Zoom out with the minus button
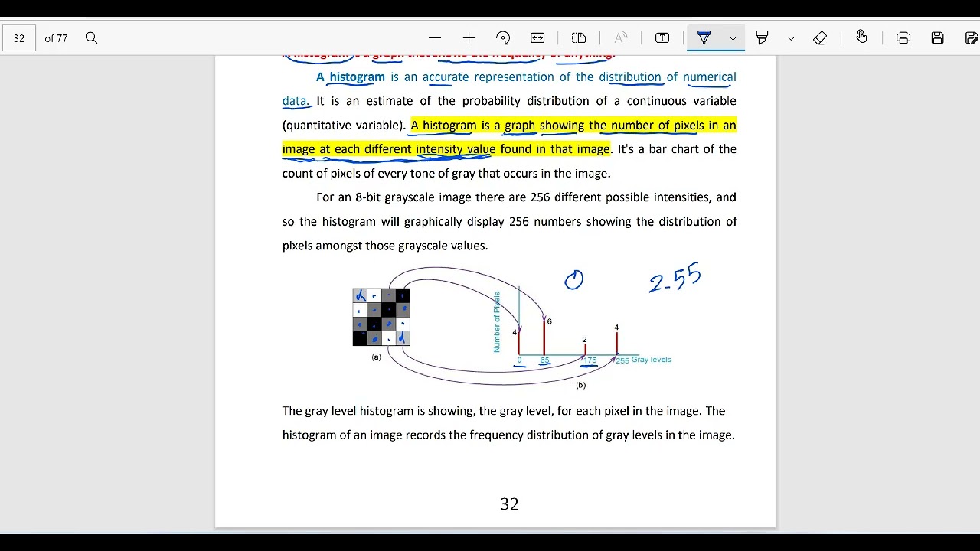Image resolution: width=980 pixels, height=551 pixels. (x=435, y=38)
